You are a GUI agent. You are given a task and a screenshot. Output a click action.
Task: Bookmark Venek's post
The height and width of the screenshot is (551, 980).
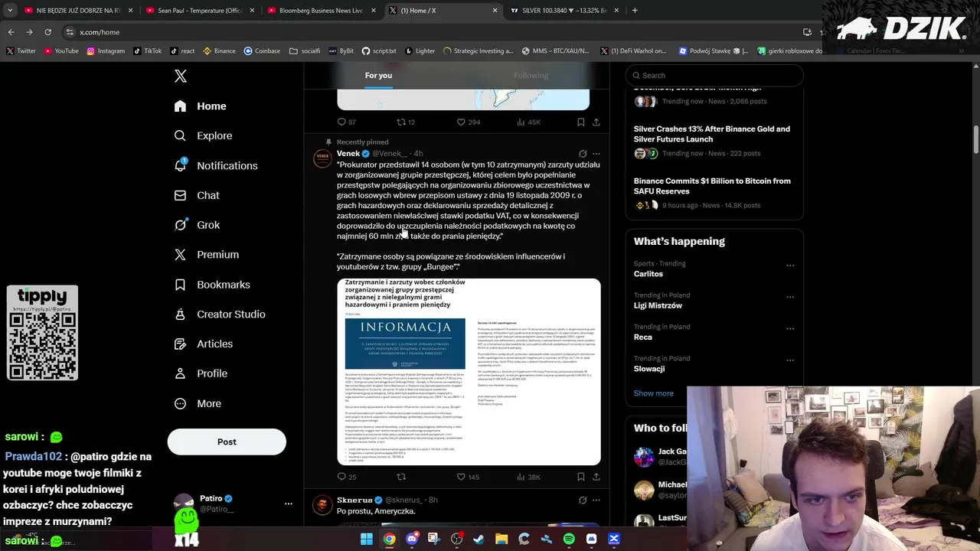[x=581, y=477]
